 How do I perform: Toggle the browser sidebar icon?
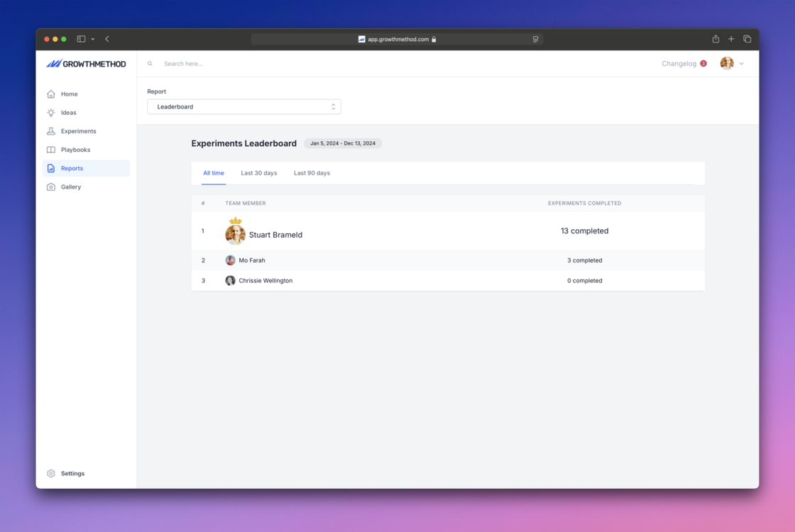click(x=81, y=39)
